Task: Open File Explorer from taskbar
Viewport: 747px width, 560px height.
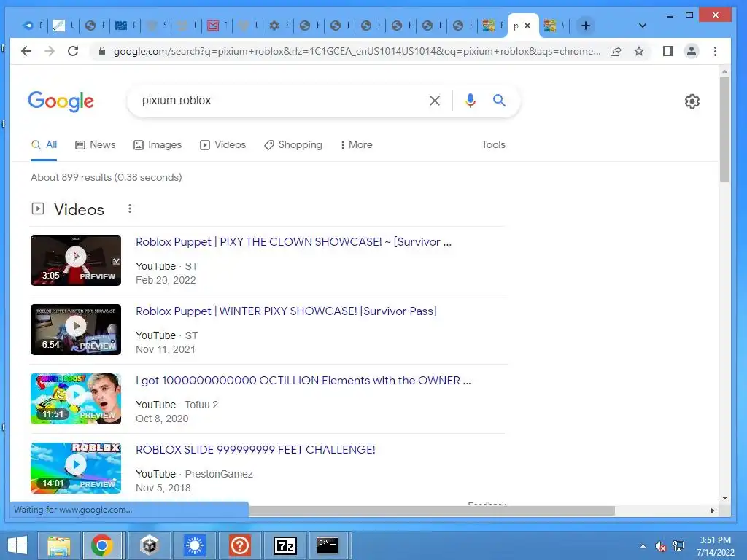Action: point(58,545)
